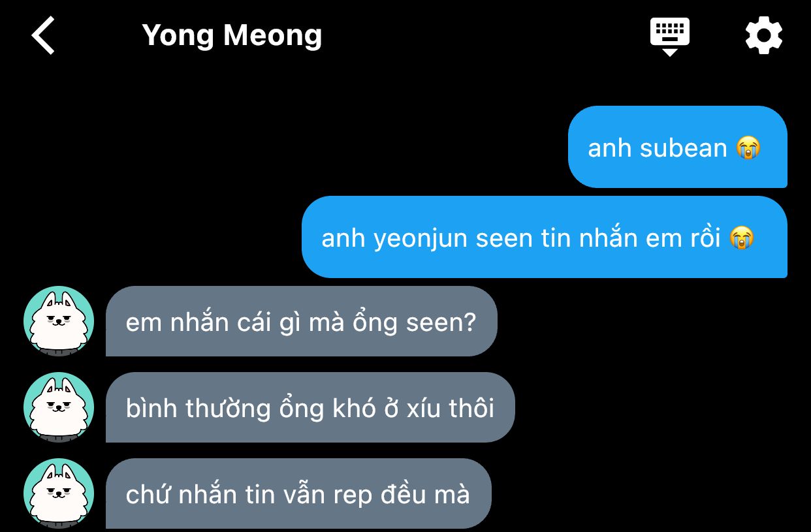This screenshot has width=811, height=532.
Task: Hide the keyboard with the keyboard icon
Action: [x=669, y=37]
